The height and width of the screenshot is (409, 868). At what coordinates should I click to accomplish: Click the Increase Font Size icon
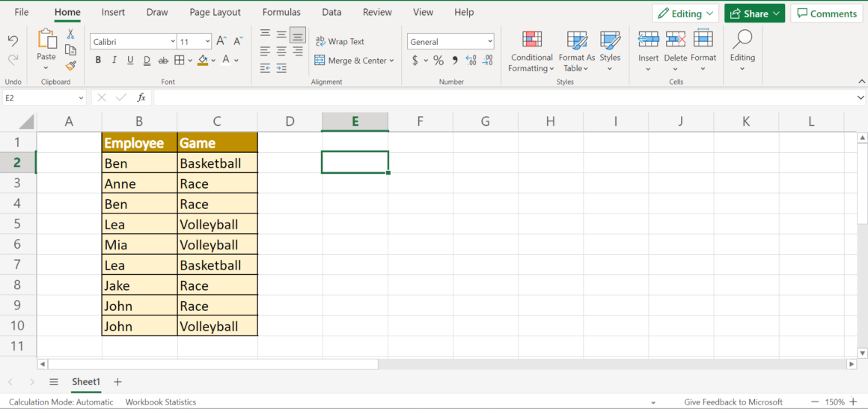[221, 41]
